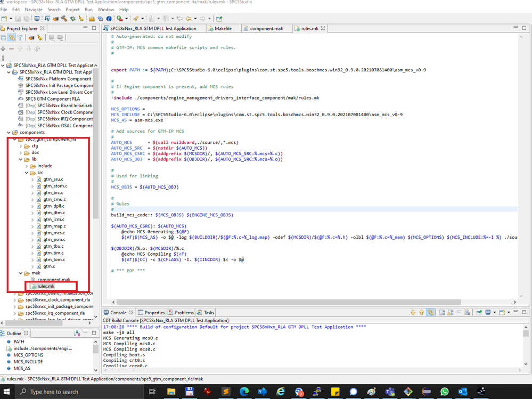Click the yellow Back arrow navigation icon
Image resolution: width=532 pixels, height=399 pixels.
tap(189, 19)
